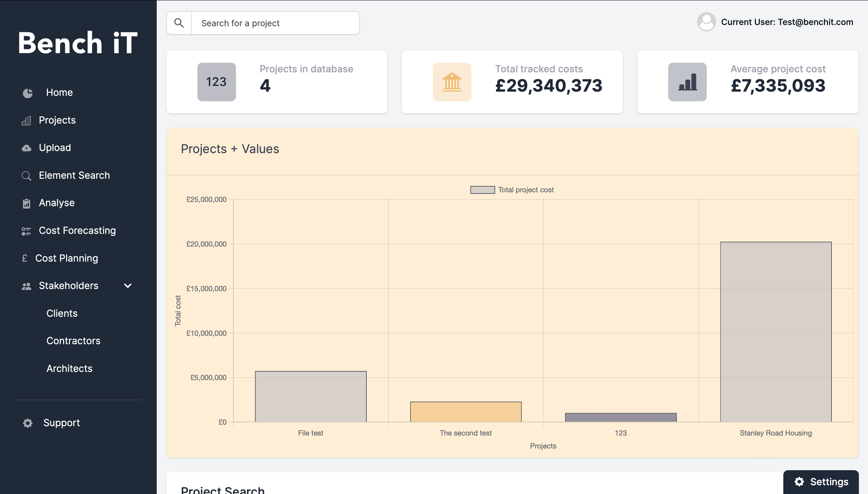Click the Home pie chart icon
Viewport: 868px width, 494px height.
[x=27, y=93]
